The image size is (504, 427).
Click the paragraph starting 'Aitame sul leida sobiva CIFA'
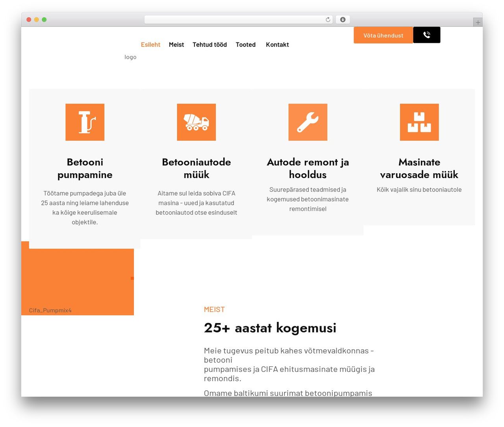[x=196, y=203]
